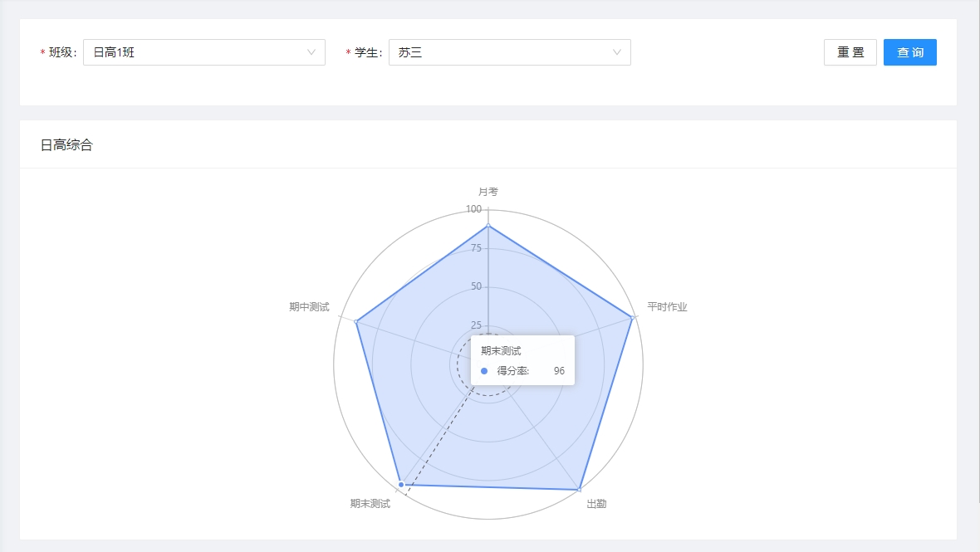Open the 苏三 student dropdown
Screen dimensions: 980x552
point(509,52)
